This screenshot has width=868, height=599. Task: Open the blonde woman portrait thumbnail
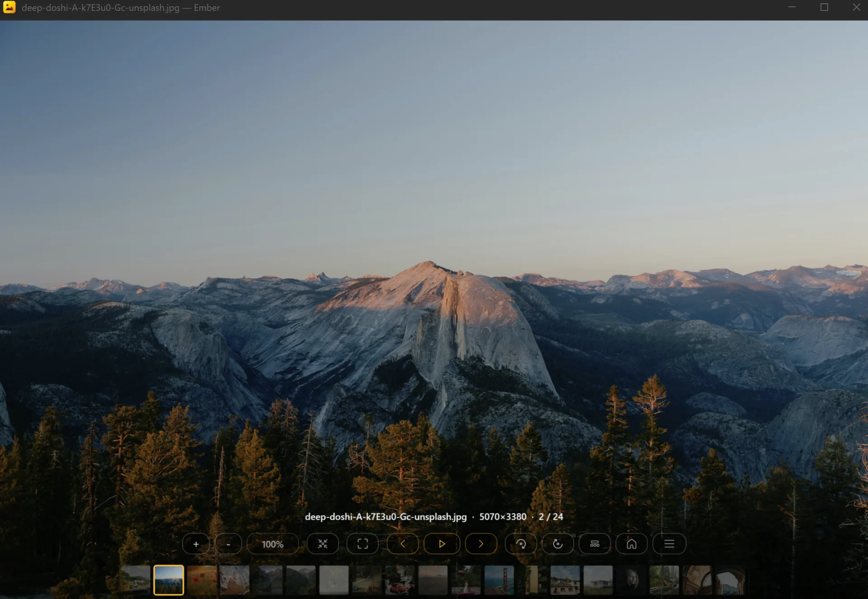631,580
